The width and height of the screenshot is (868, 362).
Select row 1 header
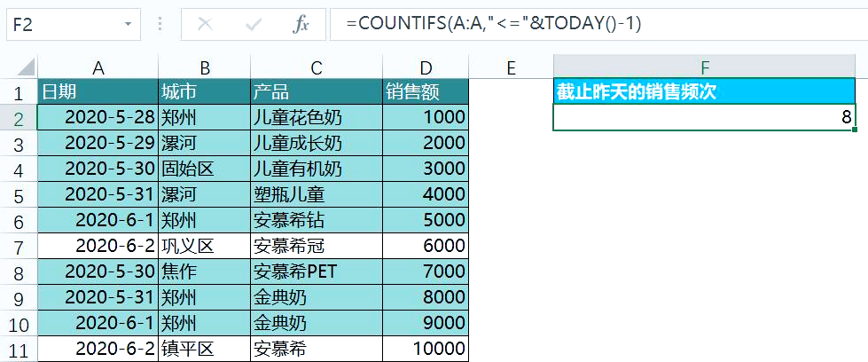click(19, 92)
